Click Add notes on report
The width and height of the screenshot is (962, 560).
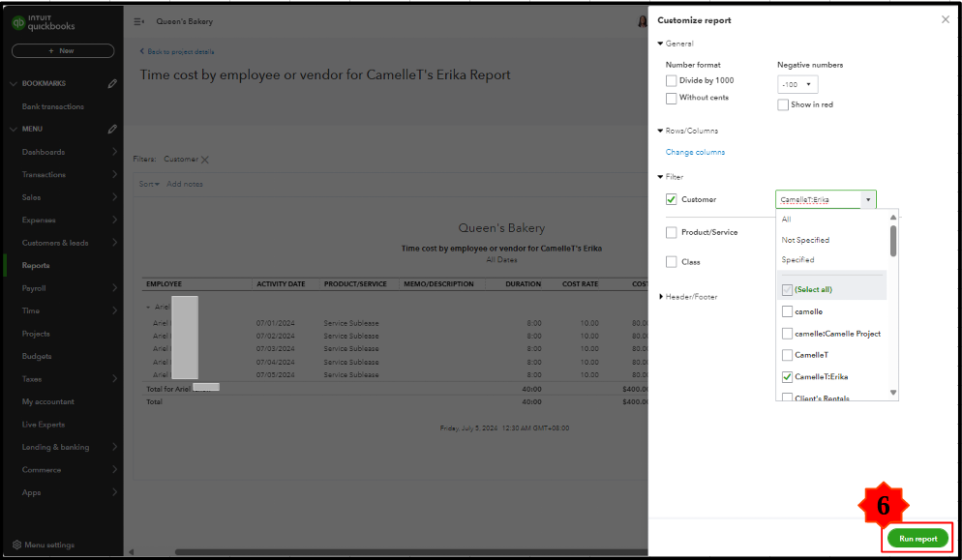tap(185, 184)
